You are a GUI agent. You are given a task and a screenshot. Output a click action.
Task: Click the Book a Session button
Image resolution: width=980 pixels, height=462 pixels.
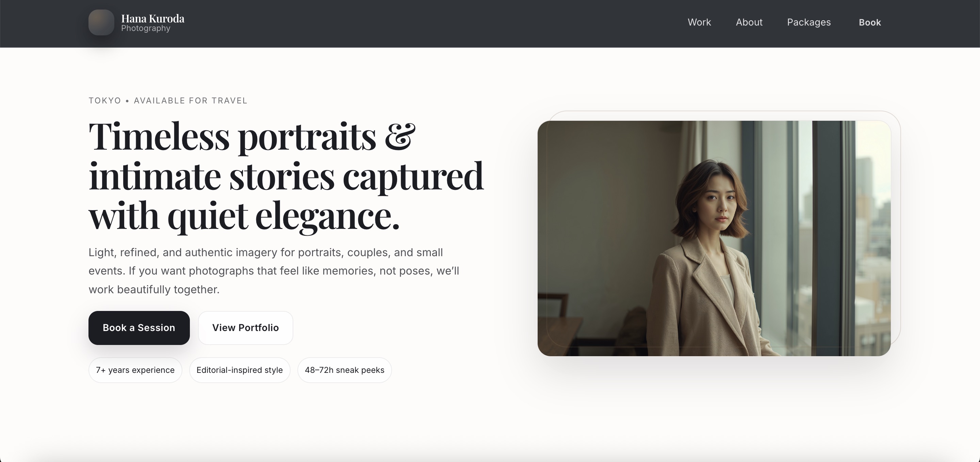coord(139,328)
